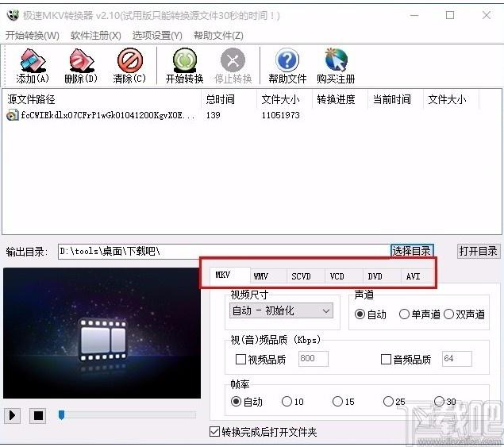The image size is (504, 447).
Task: Select frame rate 15
Action: [x=337, y=401]
